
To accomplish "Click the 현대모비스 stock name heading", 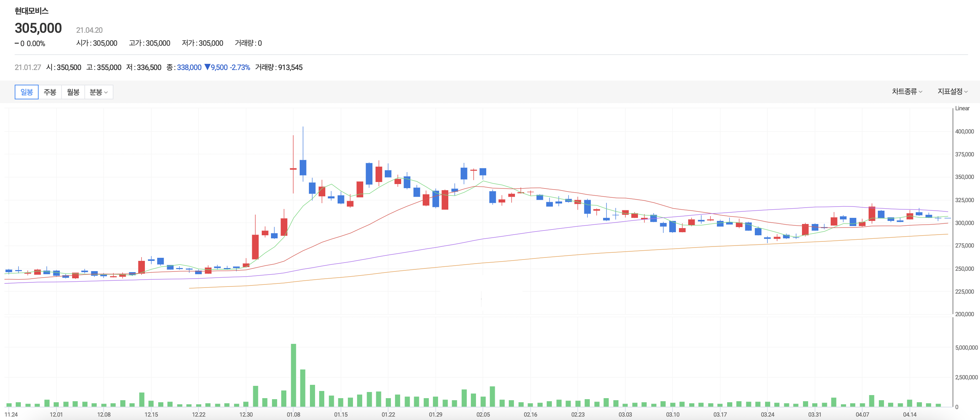I will tap(31, 11).
